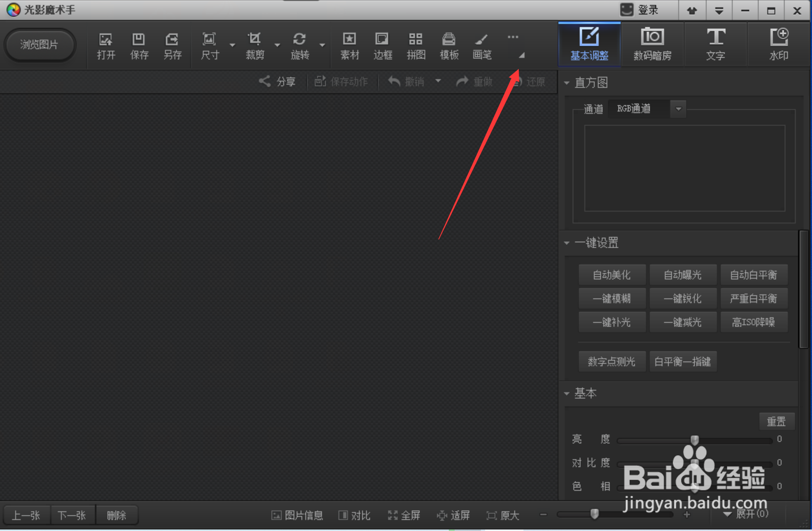Choose 另存 save-as icon
Screen dimensions: 812x531
[172, 46]
